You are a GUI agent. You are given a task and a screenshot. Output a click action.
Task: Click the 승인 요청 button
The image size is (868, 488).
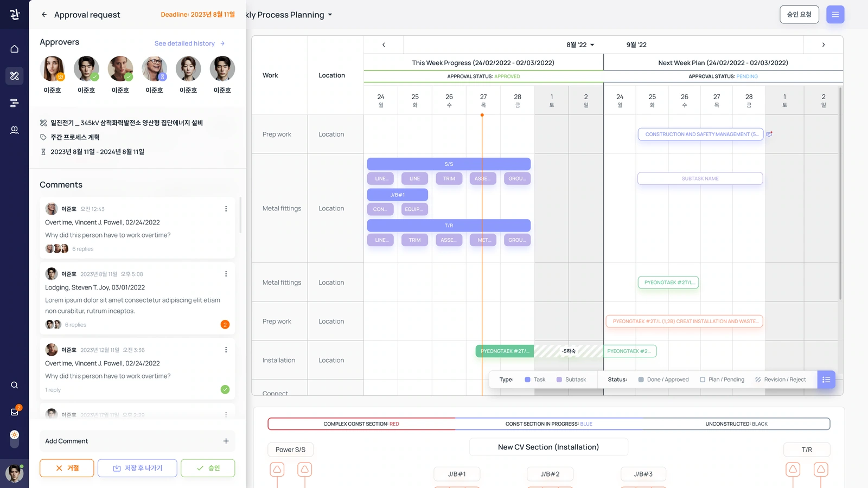pos(799,15)
